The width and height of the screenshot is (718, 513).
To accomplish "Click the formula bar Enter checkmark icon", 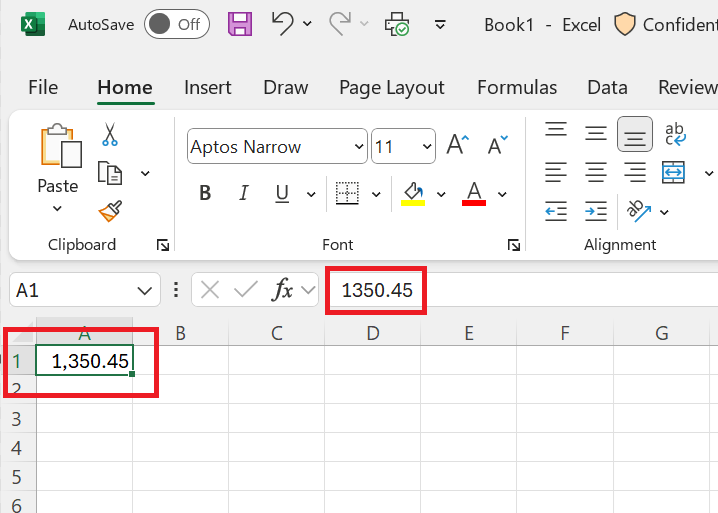I will [x=245, y=290].
